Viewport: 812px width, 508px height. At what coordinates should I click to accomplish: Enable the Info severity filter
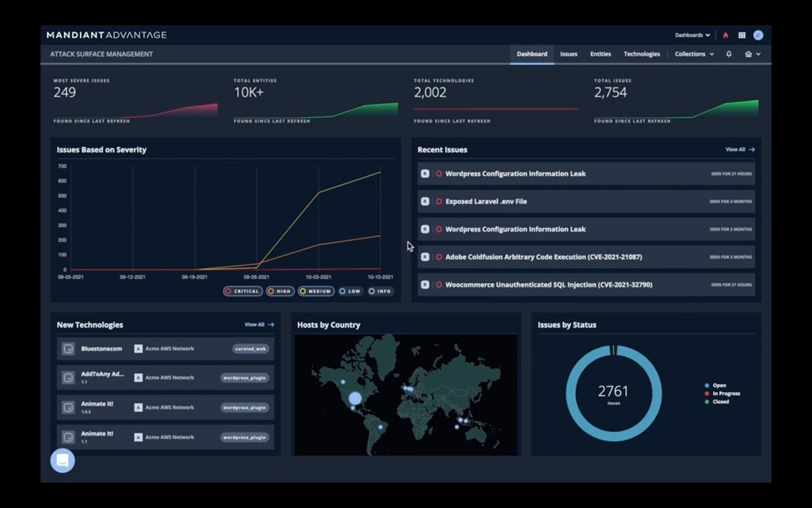coord(380,291)
